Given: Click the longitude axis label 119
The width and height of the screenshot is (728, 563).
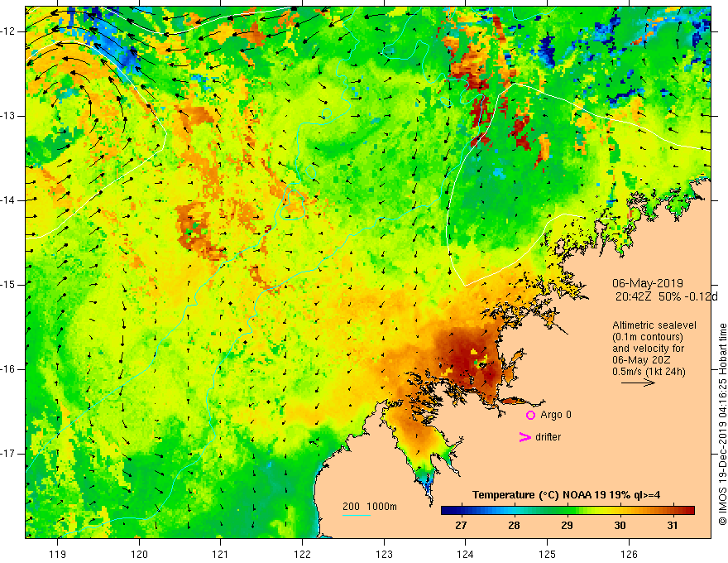Looking at the screenshot, I should coord(57,554).
